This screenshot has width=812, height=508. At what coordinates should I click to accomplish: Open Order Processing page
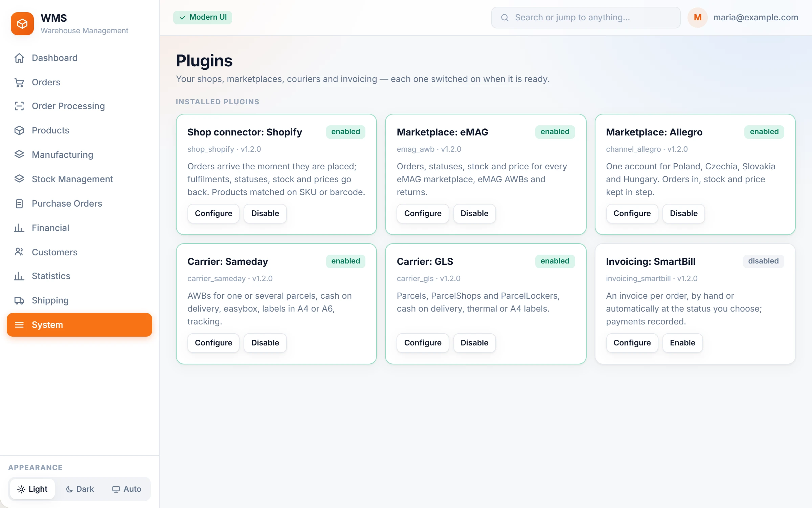click(x=80, y=106)
